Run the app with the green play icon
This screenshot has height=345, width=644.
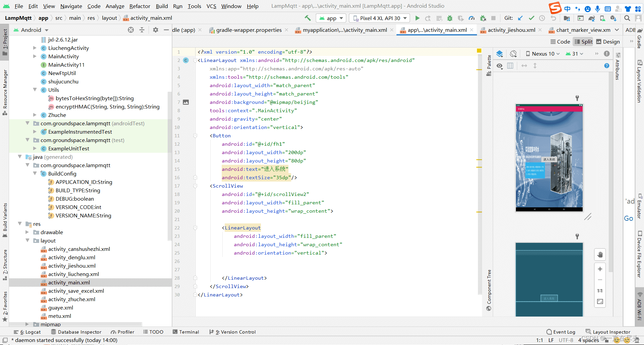[x=417, y=18]
